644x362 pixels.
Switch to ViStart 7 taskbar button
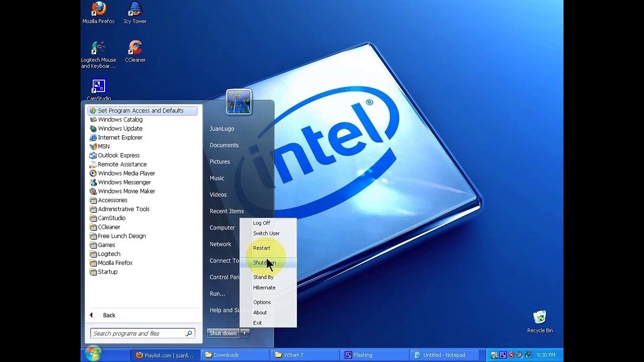tap(304, 355)
